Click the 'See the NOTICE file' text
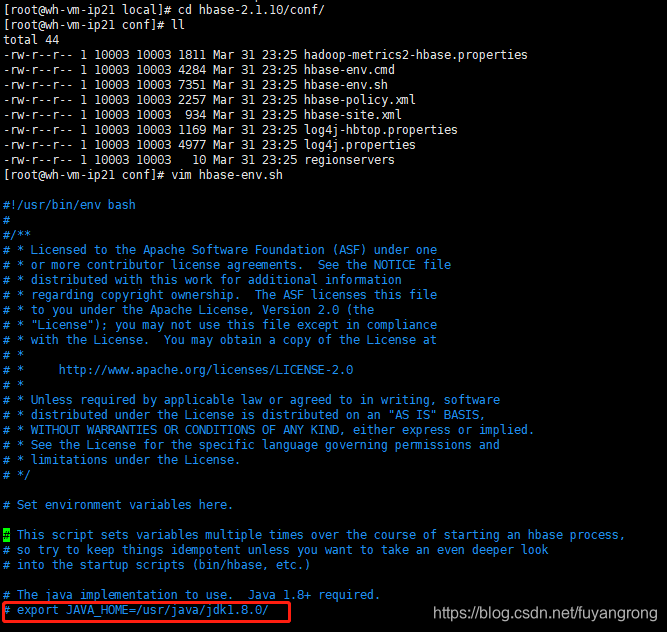The image size is (667, 632). pos(384,265)
